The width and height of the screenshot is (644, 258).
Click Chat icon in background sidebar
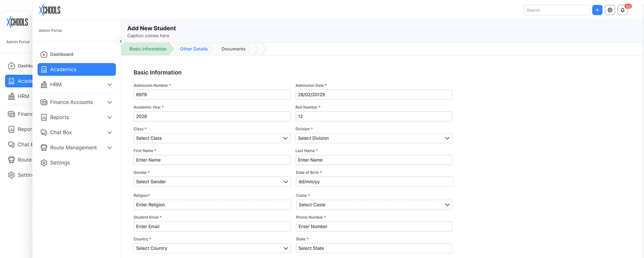click(x=12, y=144)
